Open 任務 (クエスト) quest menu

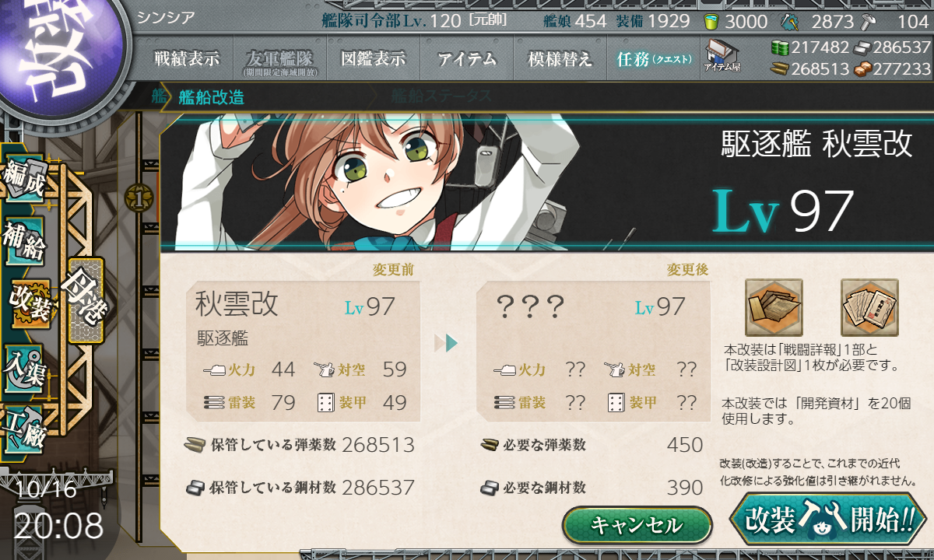(x=654, y=59)
